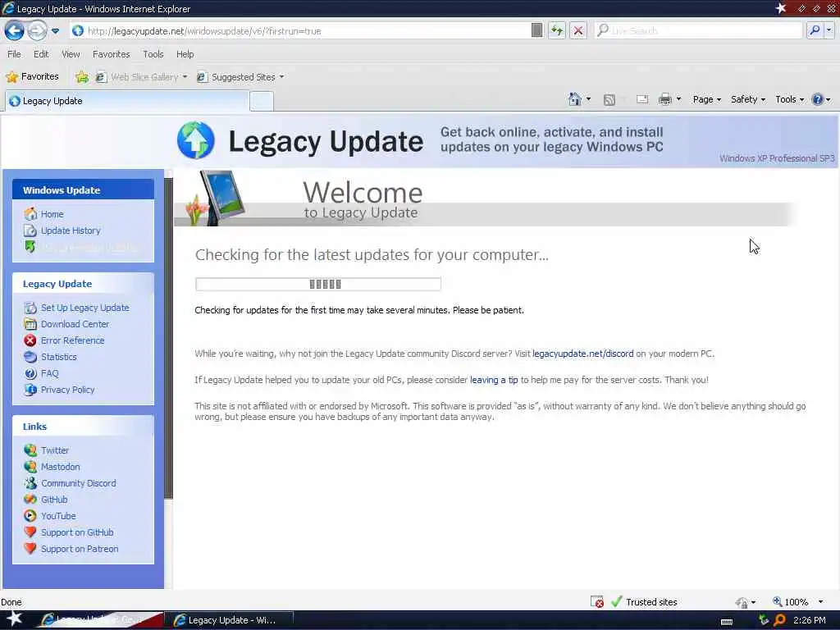This screenshot has width=840, height=630.
Task: Open the Favorites menu
Action: pyautogui.click(x=111, y=54)
